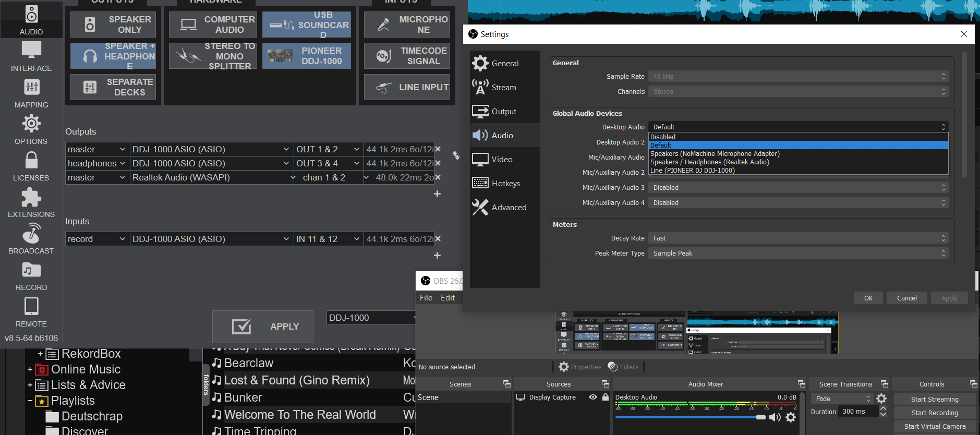Open Advanced in OBS Settings sidebar

tap(505, 208)
